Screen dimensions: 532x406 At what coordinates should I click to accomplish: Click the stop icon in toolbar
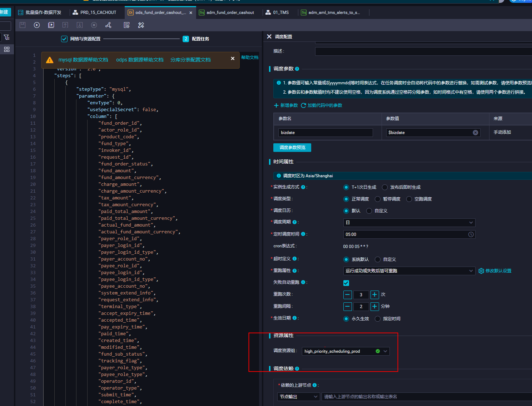[94, 25]
